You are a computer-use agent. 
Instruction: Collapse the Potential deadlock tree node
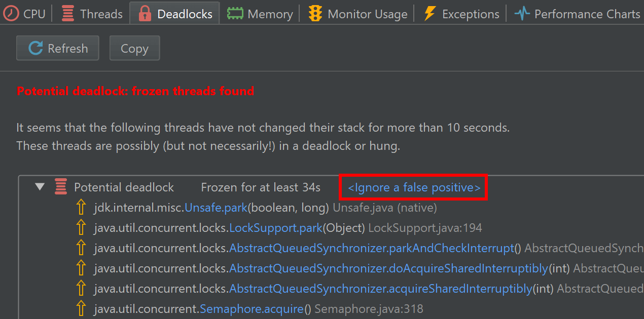point(40,187)
